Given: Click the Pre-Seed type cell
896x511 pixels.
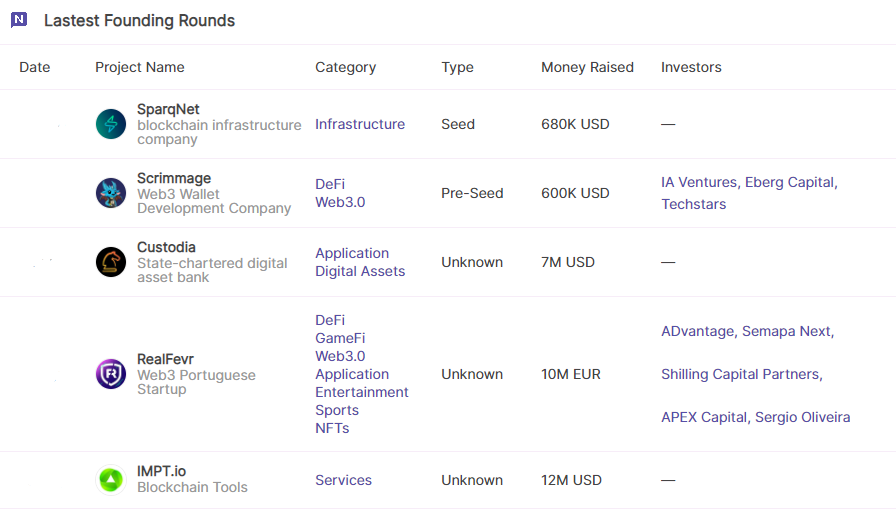Looking at the screenshot, I should [472, 193].
